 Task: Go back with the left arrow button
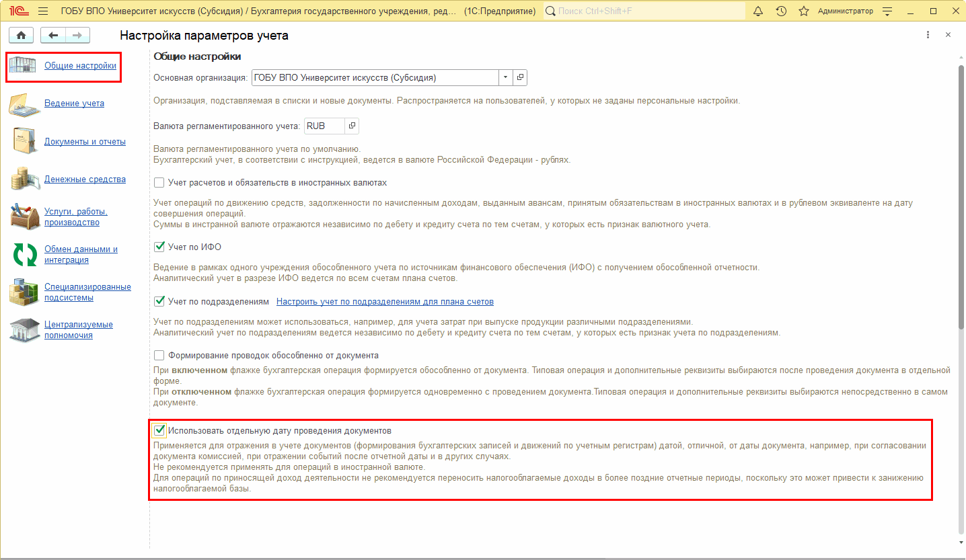pos(53,36)
